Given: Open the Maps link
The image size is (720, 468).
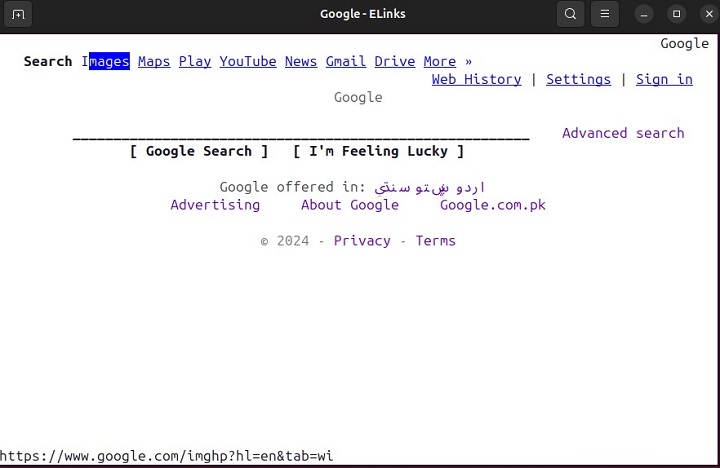Looking at the screenshot, I should [154, 62].
